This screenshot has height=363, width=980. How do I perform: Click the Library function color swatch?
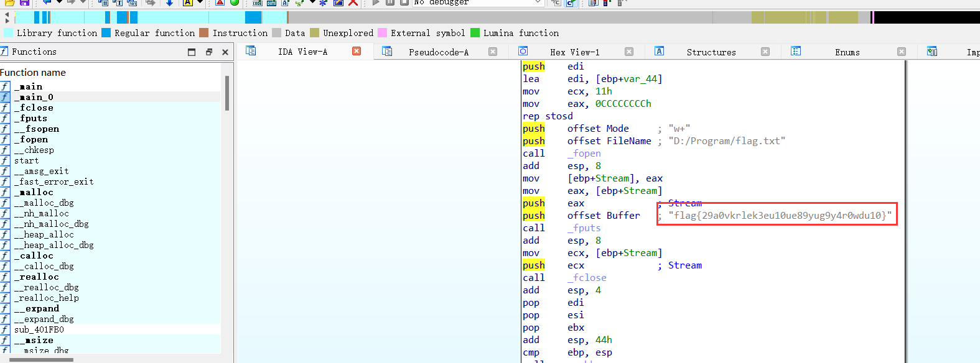[8, 33]
